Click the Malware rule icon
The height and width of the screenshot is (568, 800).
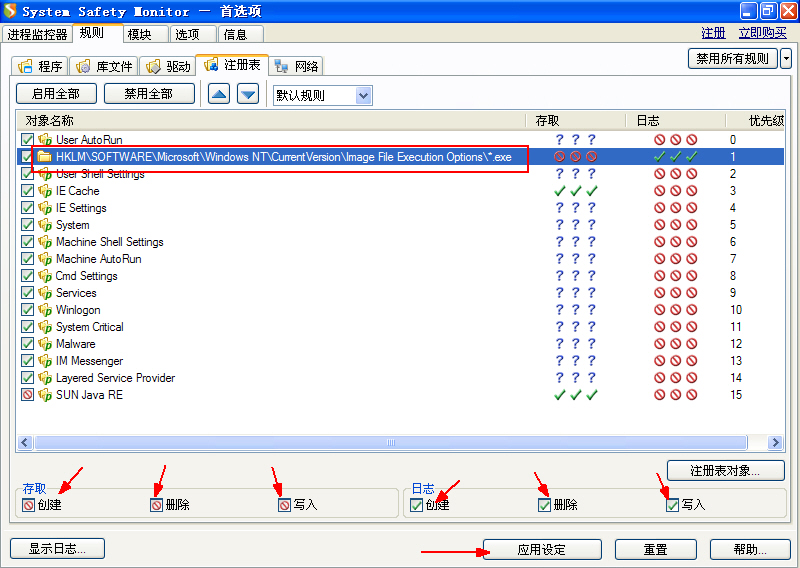tap(45, 344)
